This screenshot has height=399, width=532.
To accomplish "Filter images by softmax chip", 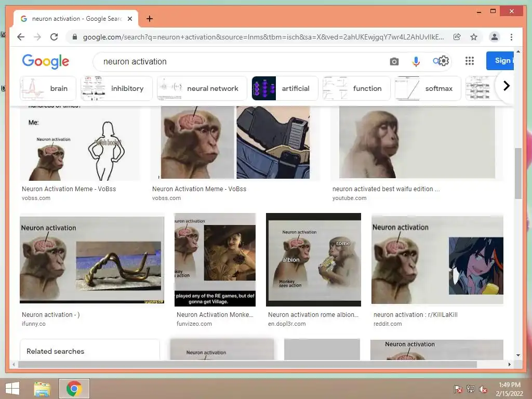I will tap(428, 88).
